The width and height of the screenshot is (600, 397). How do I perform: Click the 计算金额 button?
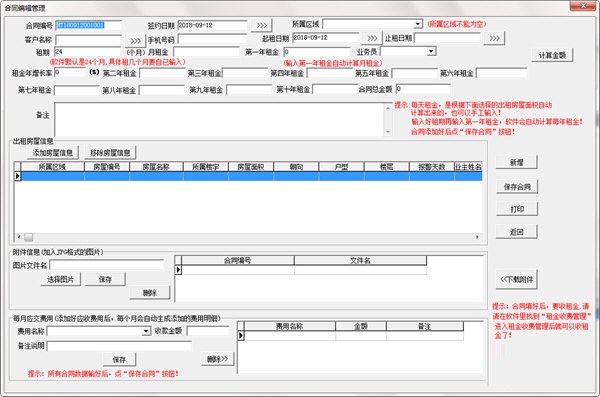coord(553,55)
